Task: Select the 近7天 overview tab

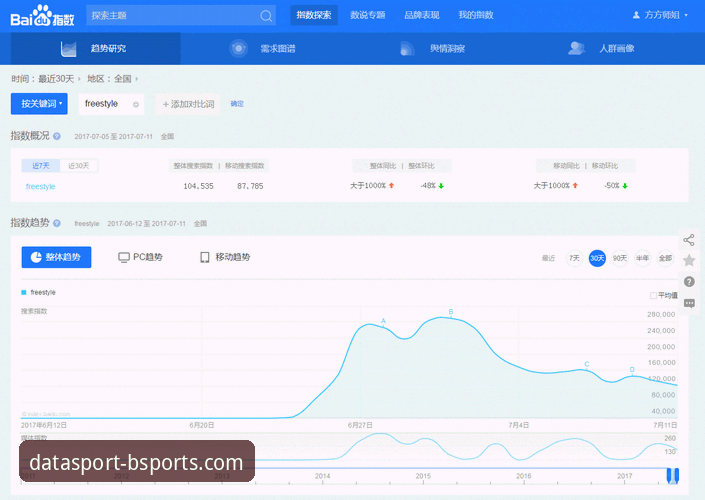Action: click(x=40, y=165)
